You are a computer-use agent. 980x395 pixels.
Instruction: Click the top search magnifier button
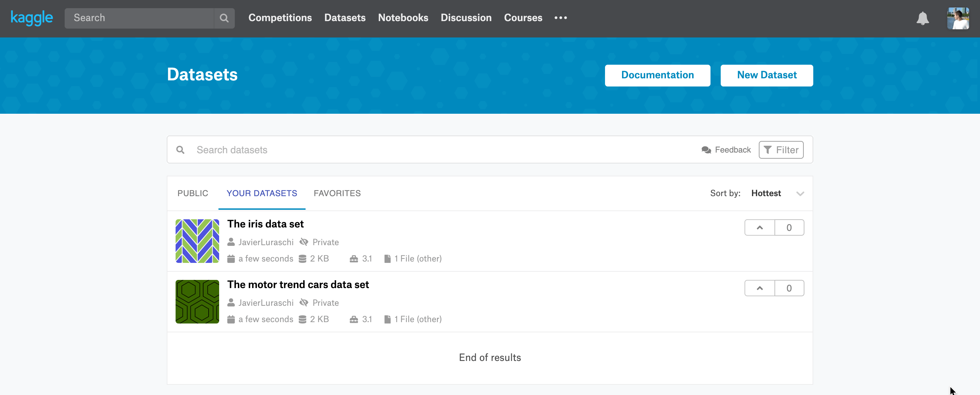click(224, 18)
